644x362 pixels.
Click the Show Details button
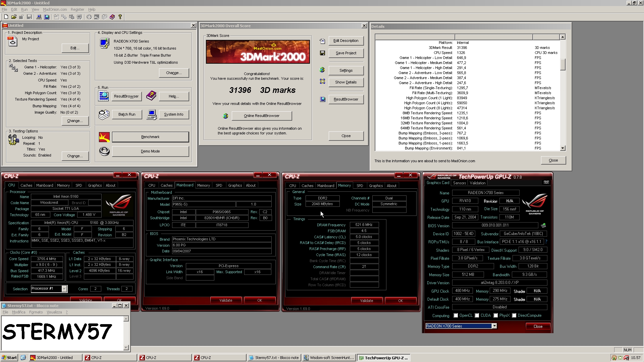[346, 82]
